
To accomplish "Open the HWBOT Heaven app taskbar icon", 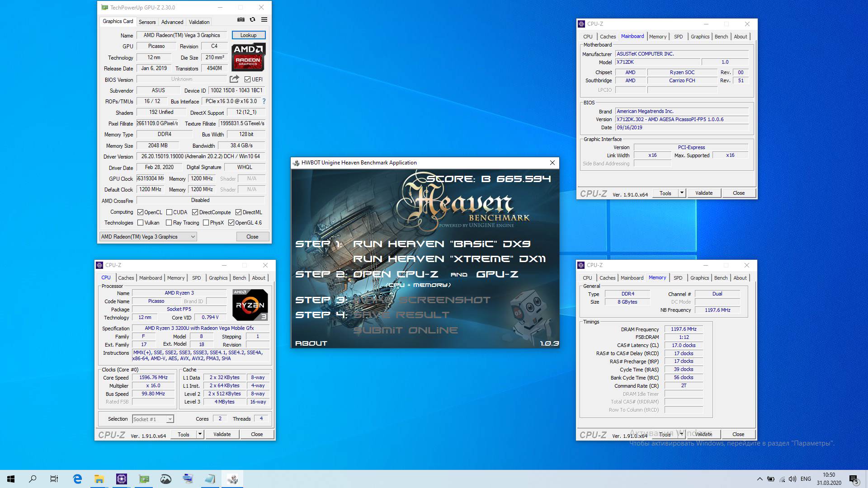I will (x=232, y=479).
